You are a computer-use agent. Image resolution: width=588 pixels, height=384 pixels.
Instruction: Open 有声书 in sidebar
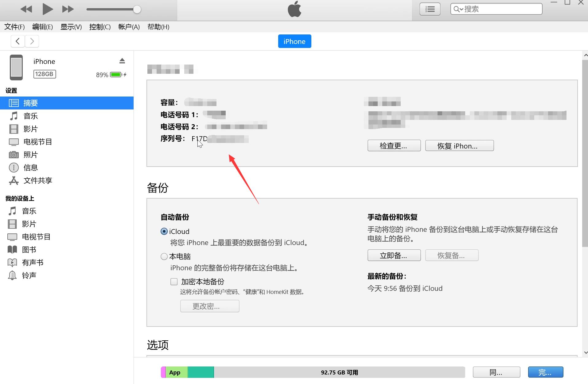(67, 263)
